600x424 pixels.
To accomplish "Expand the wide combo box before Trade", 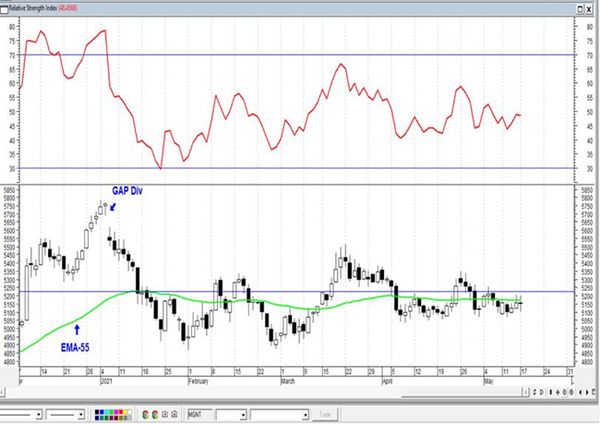I will (x=305, y=415).
